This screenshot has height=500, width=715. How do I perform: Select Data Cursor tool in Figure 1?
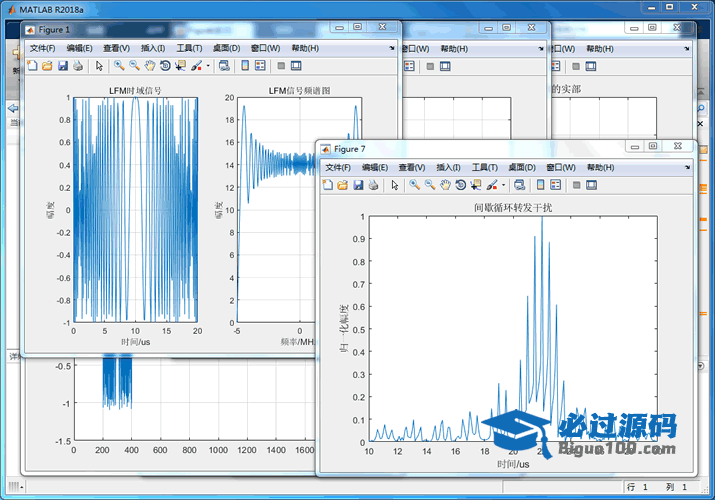pos(181,66)
